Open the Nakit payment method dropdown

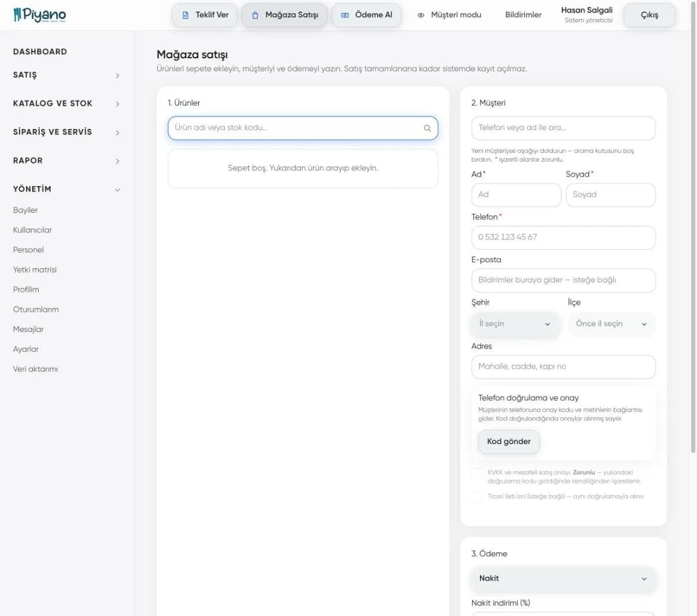[563, 579]
